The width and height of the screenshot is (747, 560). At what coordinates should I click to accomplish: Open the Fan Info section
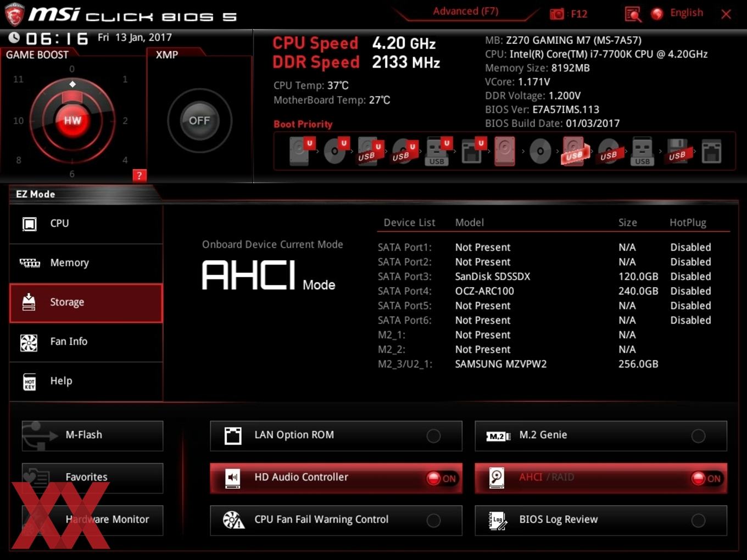point(86,341)
